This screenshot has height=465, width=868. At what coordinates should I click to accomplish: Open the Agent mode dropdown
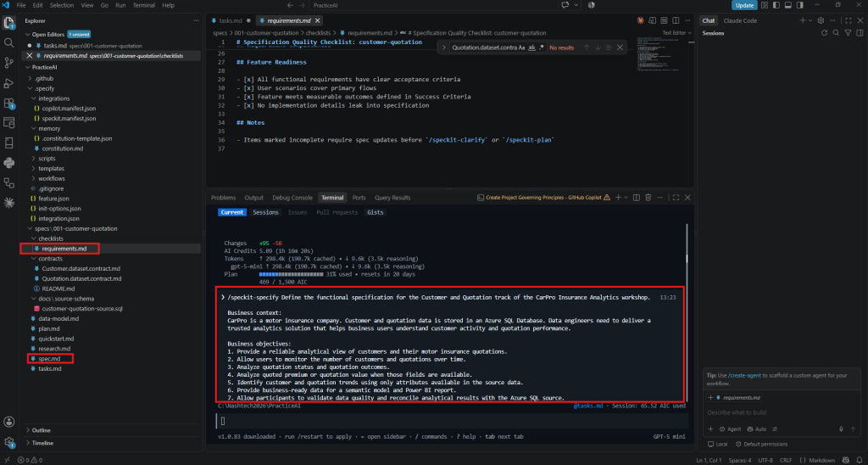730,429
